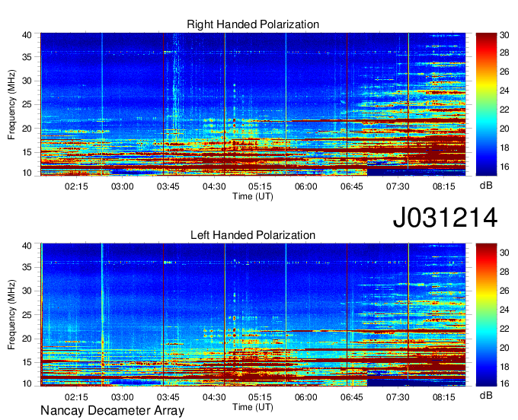Click the '25' frequency tick of the top plot
The height and width of the screenshot is (420, 518).
27,104
